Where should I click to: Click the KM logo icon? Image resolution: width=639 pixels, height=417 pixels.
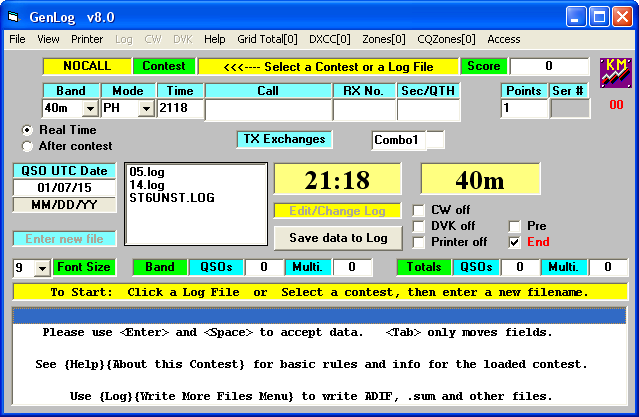(615, 73)
